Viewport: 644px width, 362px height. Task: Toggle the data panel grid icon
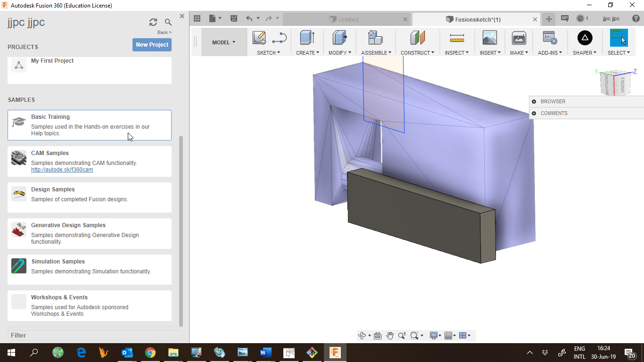pyautogui.click(x=197, y=19)
